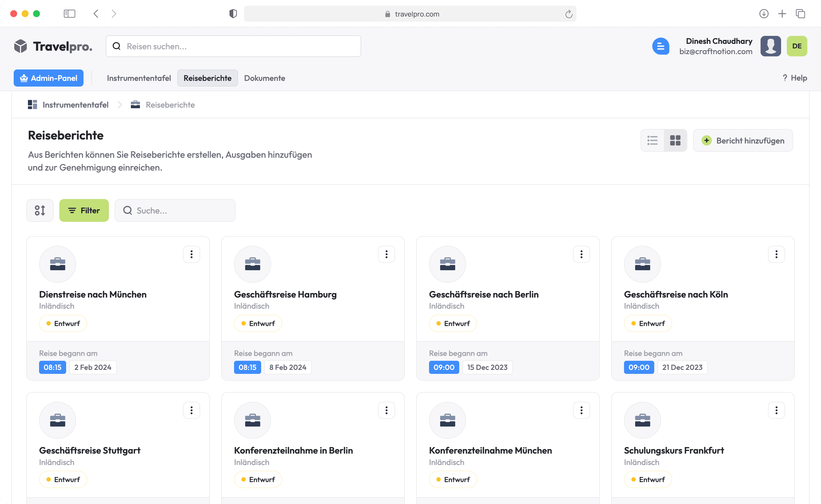Switch to grid view layout
The width and height of the screenshot is (821, 504).
675,140
